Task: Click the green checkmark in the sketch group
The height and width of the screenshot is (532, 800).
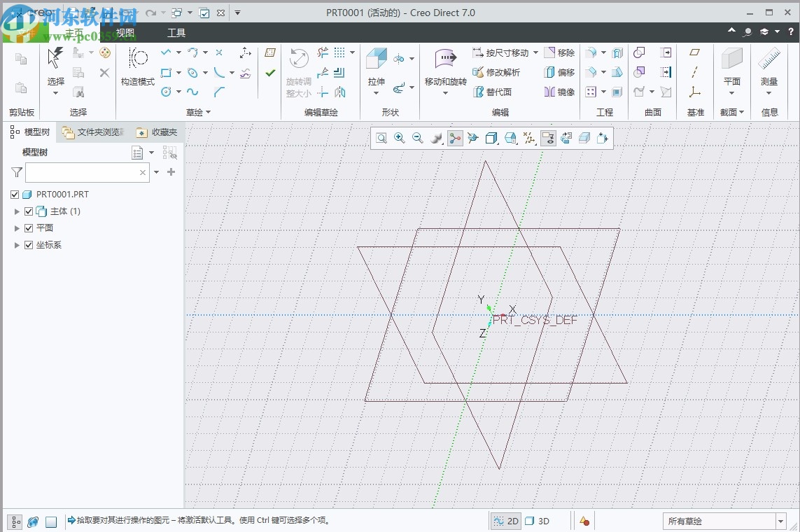Action: tap(270, 71)
